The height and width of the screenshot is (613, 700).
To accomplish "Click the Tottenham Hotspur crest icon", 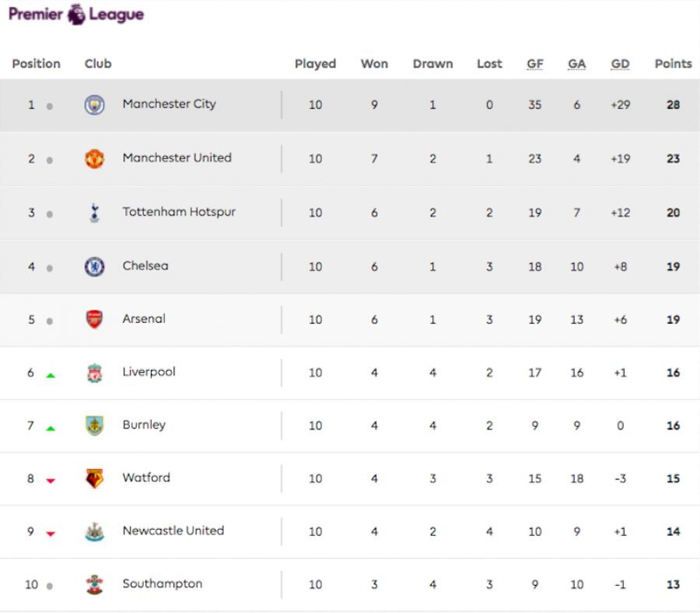I will [94, 212].
